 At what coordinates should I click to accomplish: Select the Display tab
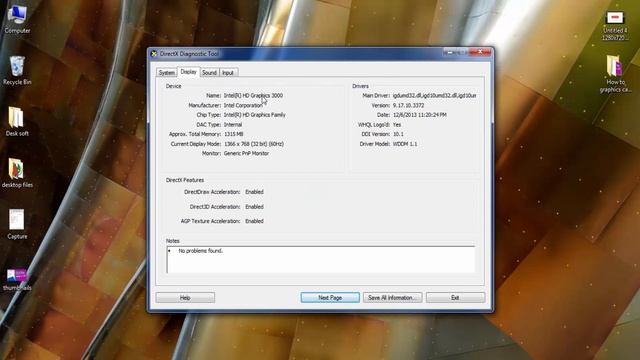pos(189,72)
